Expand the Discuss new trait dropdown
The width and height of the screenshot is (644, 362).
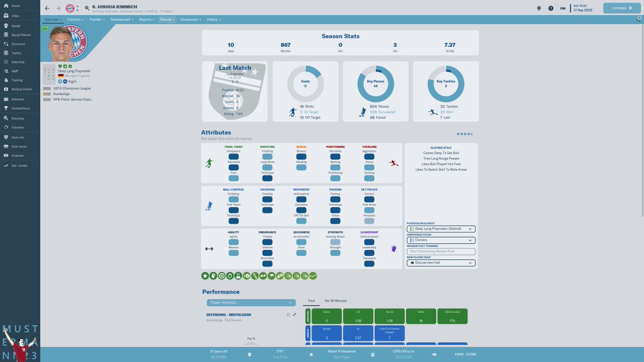tap(441, 263)
